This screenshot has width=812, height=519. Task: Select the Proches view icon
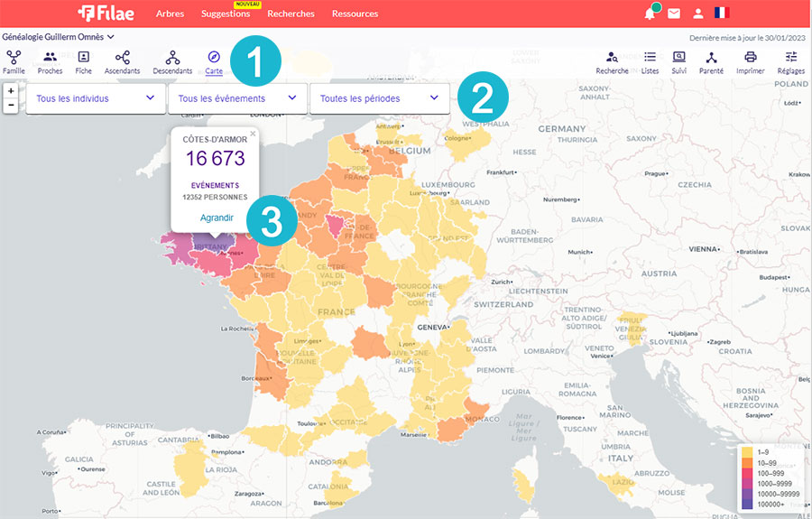tap(51, 60)
